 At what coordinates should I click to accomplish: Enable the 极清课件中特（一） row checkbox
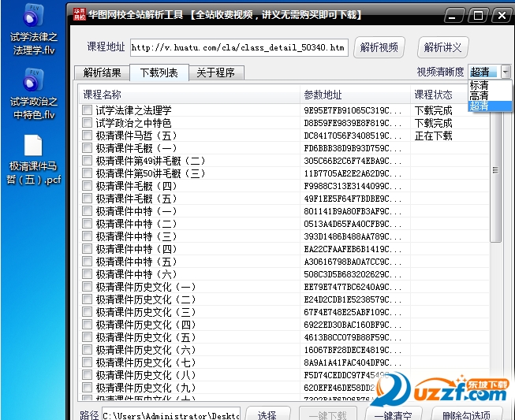click(87, 212)
